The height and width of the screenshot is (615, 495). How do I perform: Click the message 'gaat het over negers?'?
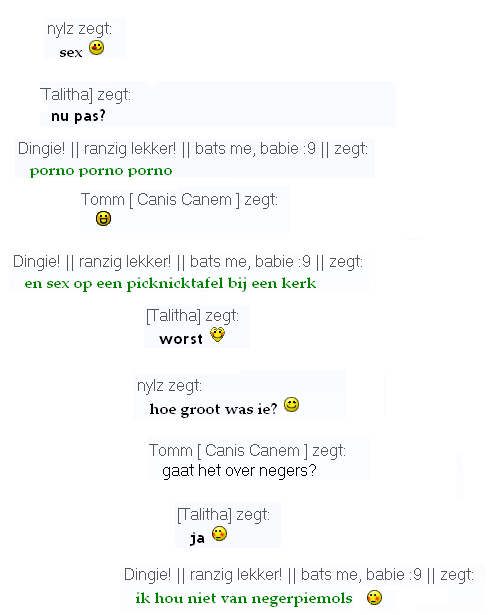239,471
